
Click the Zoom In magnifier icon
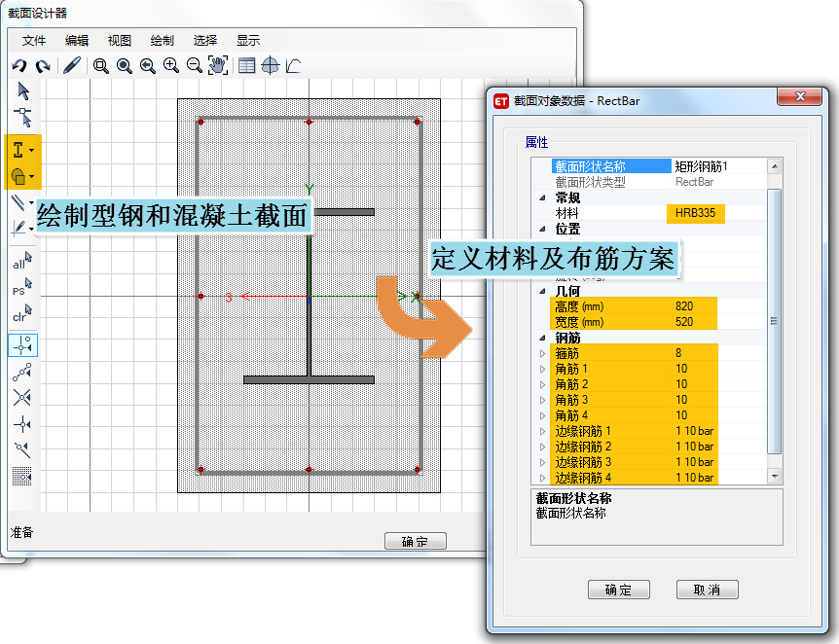click(171, 66)
